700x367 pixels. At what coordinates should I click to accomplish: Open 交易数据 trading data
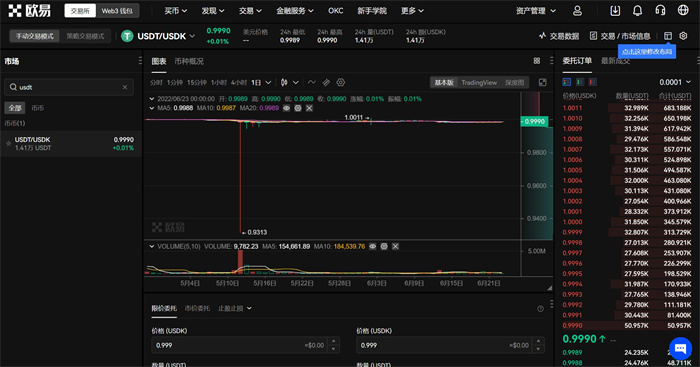point(559,36)
